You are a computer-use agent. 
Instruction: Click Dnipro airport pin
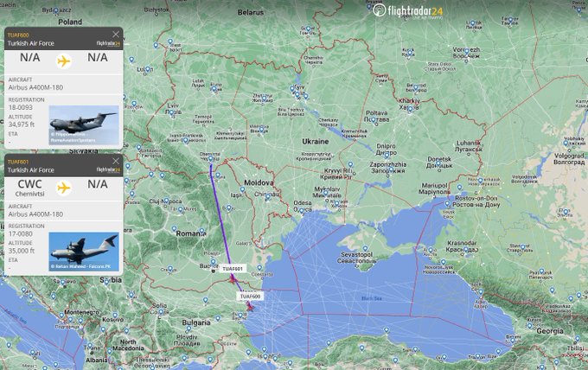387,155
